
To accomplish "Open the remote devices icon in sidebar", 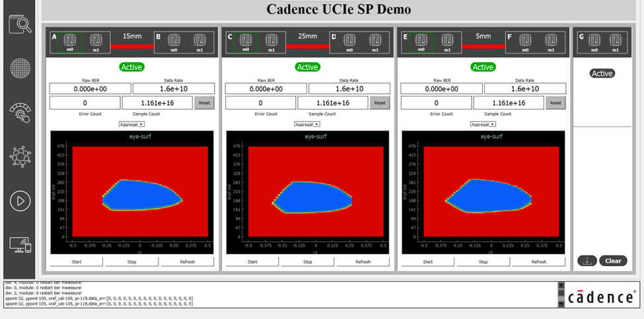I will (20, 245).
